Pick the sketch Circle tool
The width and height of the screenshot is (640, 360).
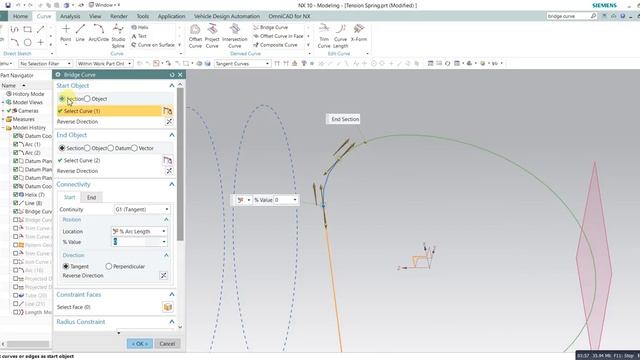(x=27, y=42)
